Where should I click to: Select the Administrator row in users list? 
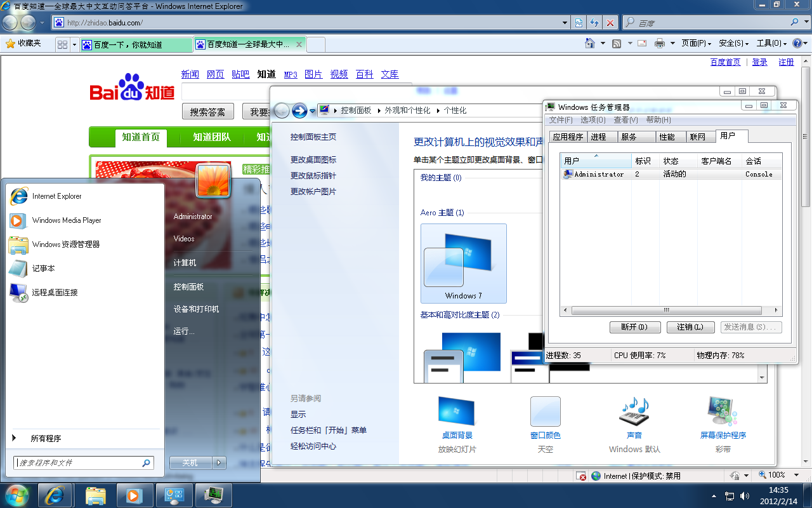(x=671, y=174)
